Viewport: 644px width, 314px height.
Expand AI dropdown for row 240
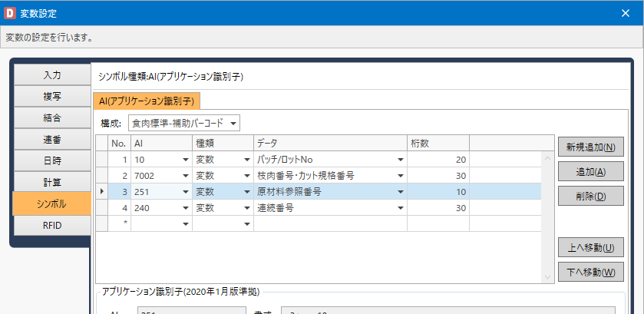coord(186,208)
